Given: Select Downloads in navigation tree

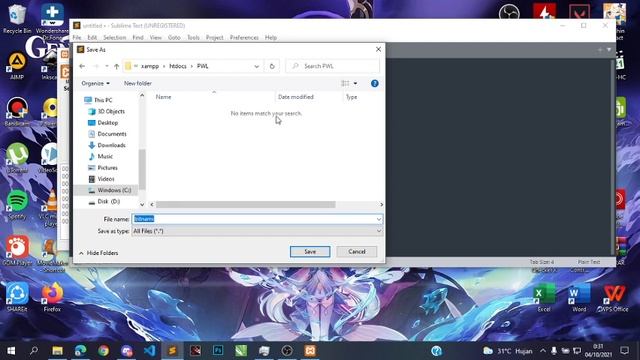Looking at the screenshot, I should [x=111, y=145].
